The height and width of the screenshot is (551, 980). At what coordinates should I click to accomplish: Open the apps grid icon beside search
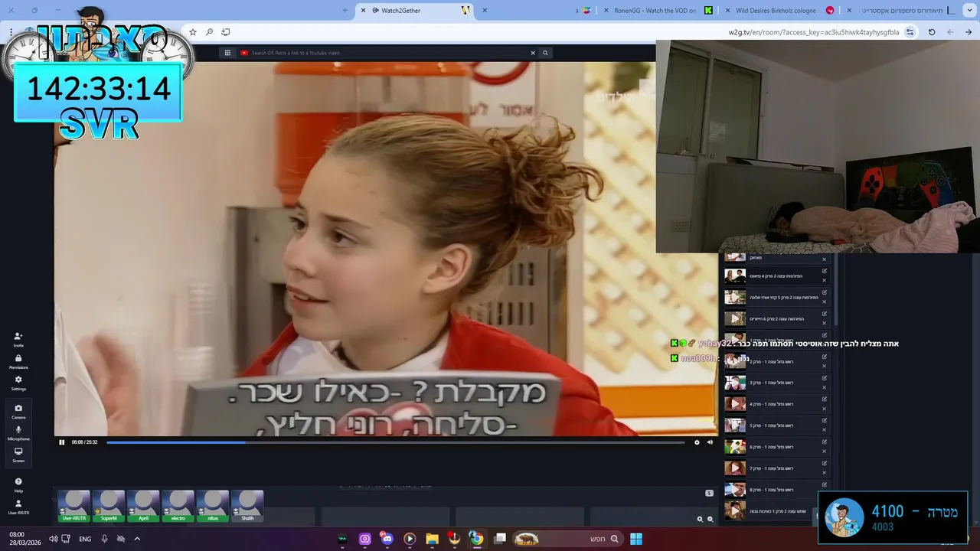coord(227,53)
